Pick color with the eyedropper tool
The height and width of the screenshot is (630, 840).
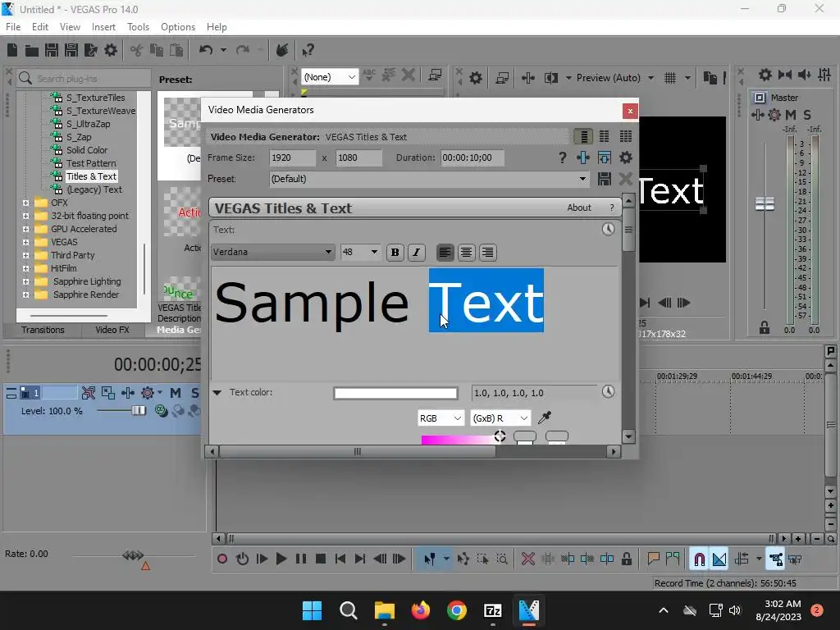coord(545,418)
